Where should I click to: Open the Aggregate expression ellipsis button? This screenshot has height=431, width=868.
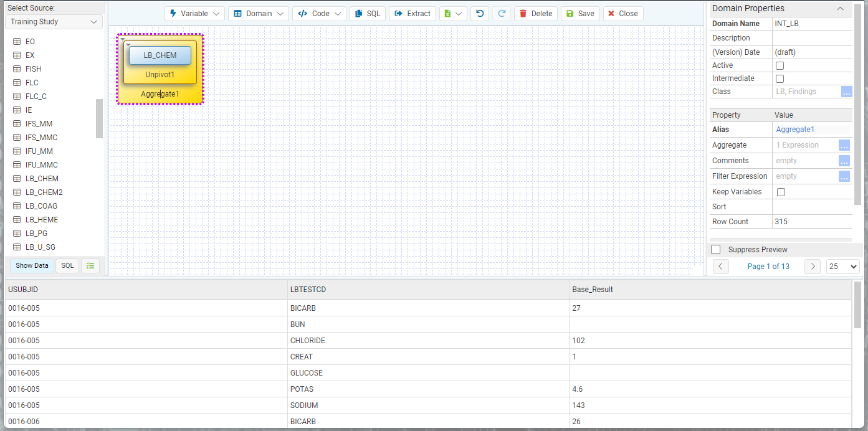point(844,145)
